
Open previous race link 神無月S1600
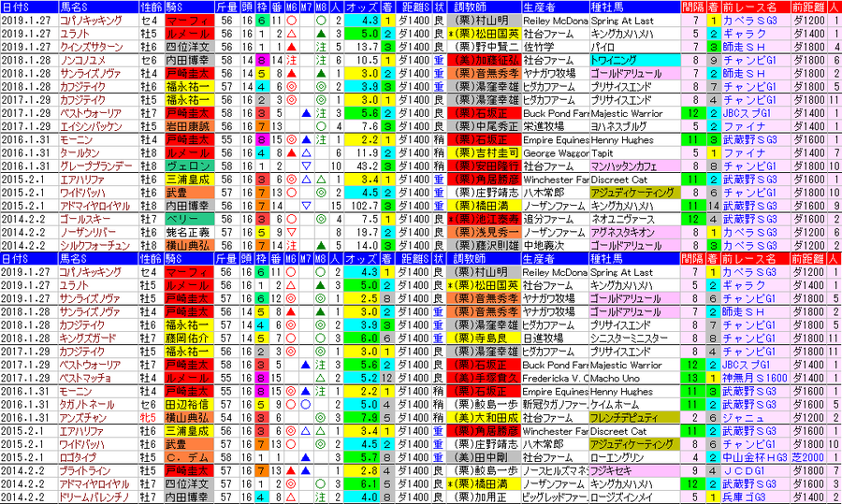(756, 378)
